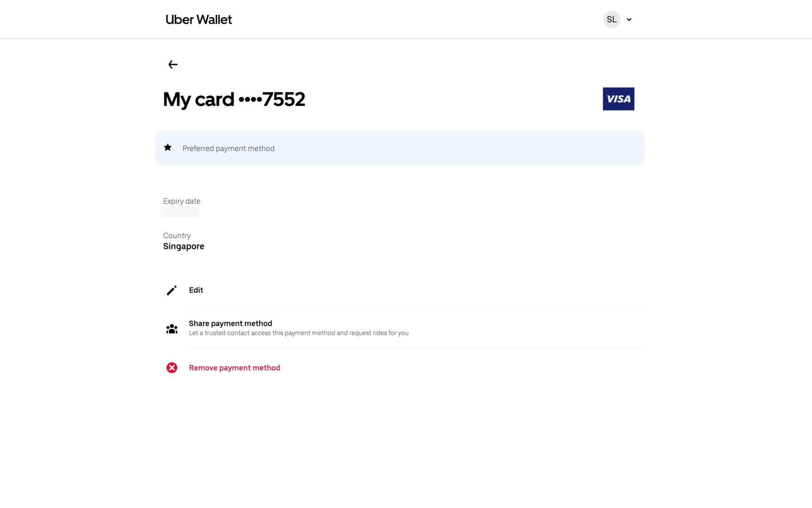812x508 pixels.
Task: Click the SL profile avatar
Action: point(612,19)
